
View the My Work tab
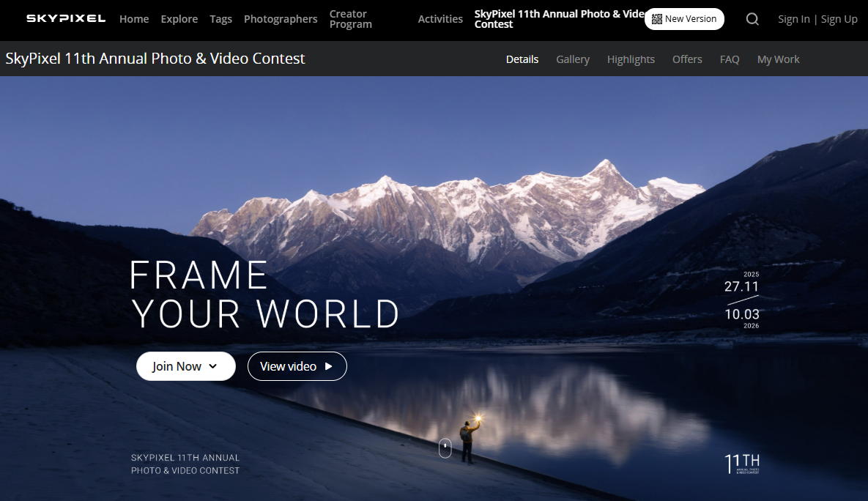point(779,59)
